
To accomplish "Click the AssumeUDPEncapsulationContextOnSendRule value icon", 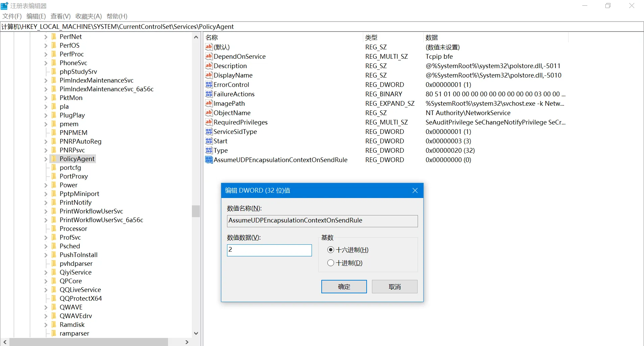I will click(209, 160).
